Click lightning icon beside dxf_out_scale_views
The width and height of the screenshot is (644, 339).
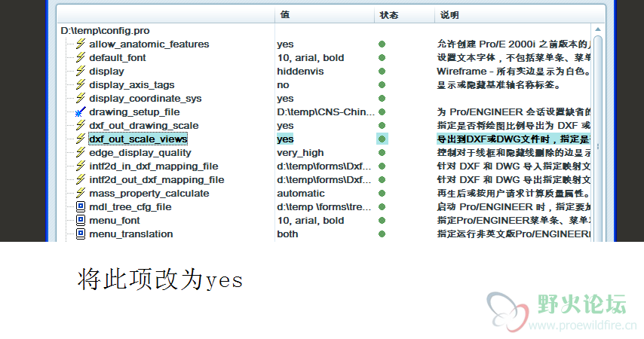point(81,139)
